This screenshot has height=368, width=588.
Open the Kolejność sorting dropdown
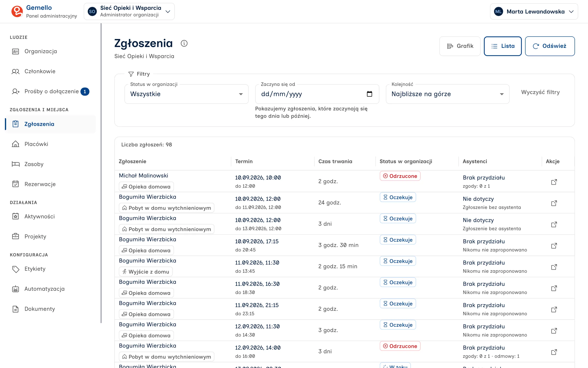[x=448, y=94]
